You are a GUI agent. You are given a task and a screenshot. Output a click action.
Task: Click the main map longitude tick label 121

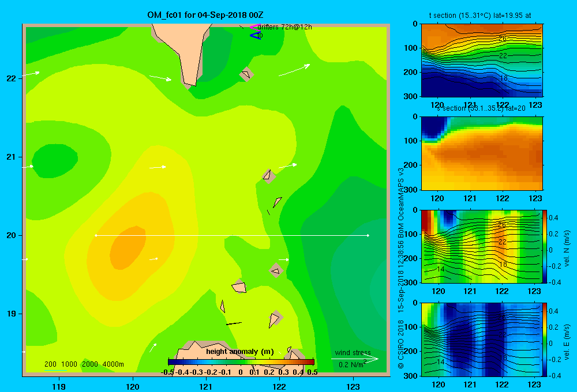pos(206,386)
